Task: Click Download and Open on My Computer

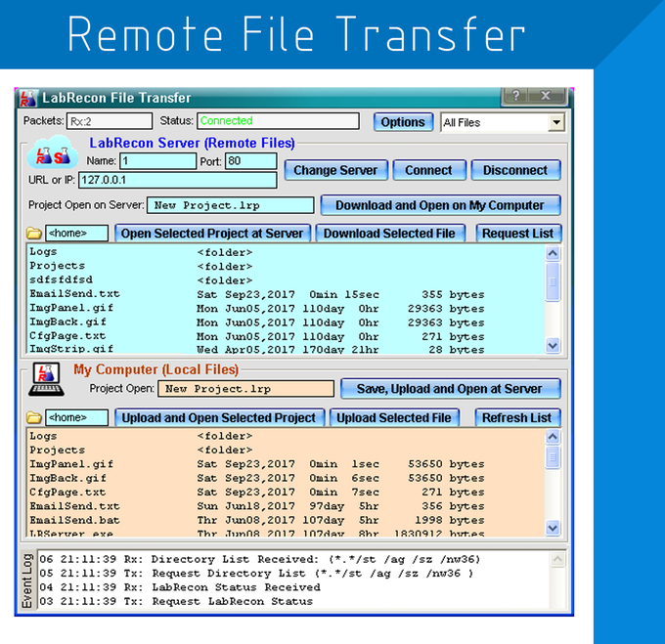Action: (440, 205)
